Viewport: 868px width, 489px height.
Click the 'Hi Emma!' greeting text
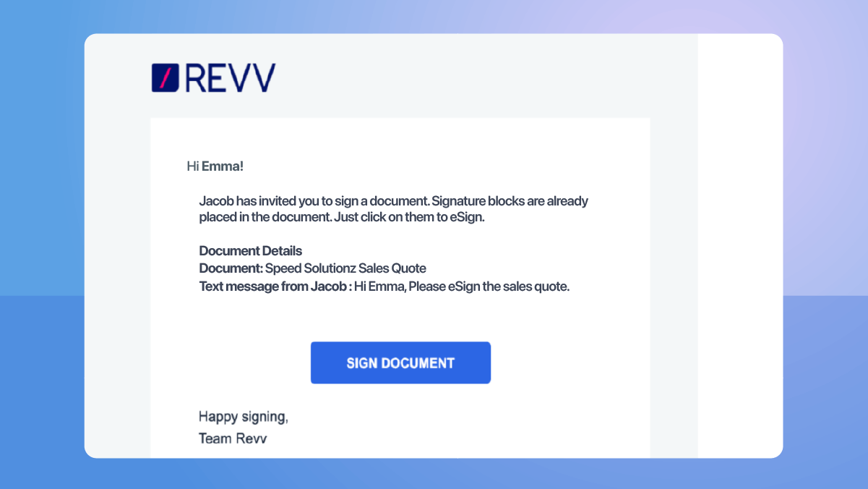click(215, 166)
